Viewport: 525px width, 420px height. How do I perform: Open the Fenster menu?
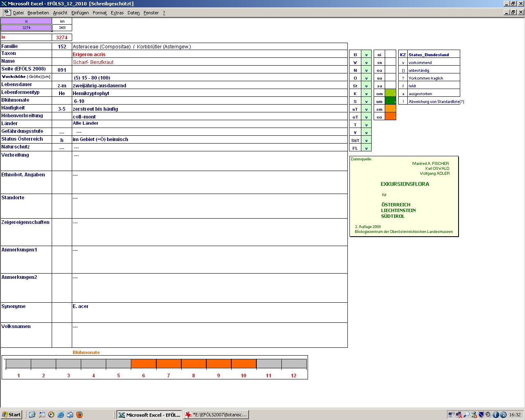tap(151, 13)
